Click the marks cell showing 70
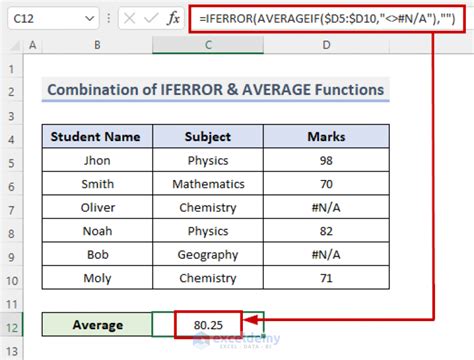Screen dimensions: 474x360 tap(326, 184)
